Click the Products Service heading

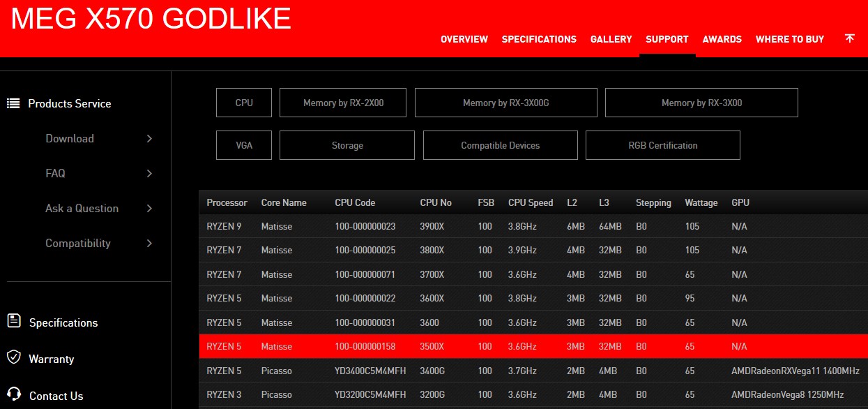click(x=70, y=103)
